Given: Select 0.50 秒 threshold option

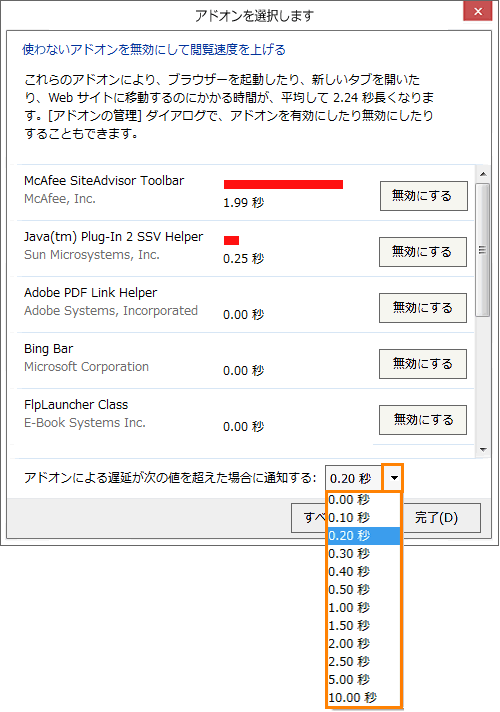Looking at the screenshot, I should point(364,590).
